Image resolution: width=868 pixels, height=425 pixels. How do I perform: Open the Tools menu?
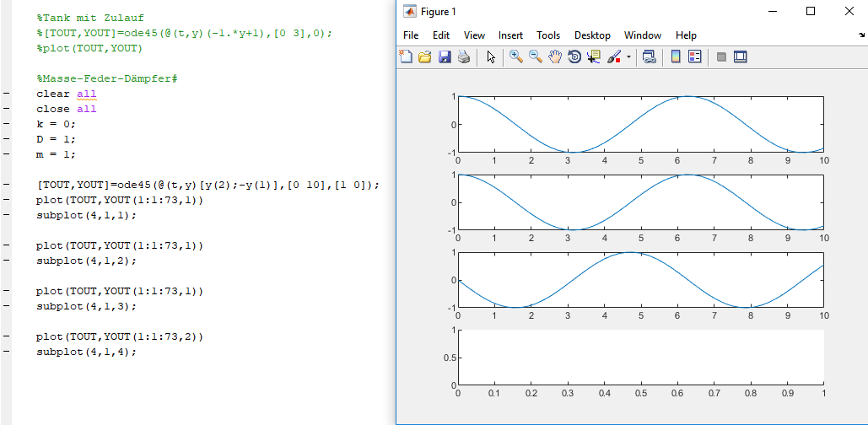tap(548, 35)
